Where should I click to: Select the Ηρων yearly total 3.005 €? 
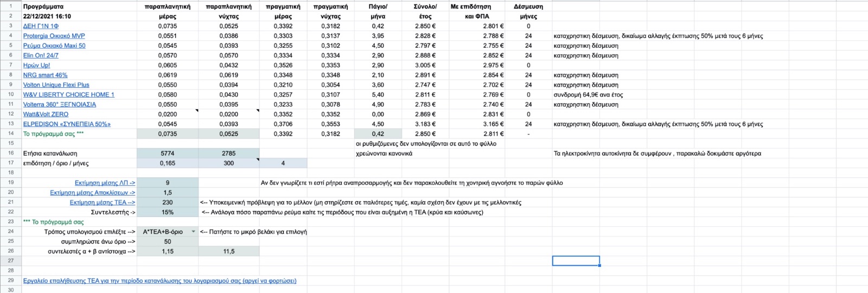425,65
